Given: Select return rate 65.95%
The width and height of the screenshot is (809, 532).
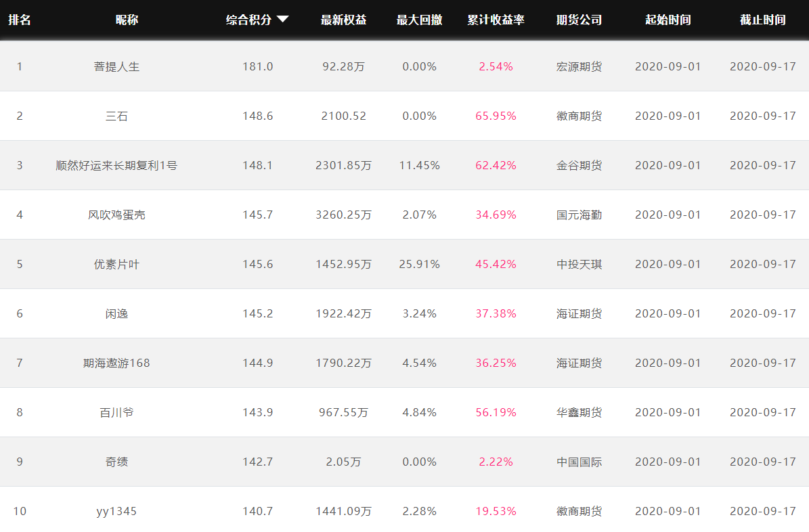Looking at the screenshot, I should click(496, 116).
